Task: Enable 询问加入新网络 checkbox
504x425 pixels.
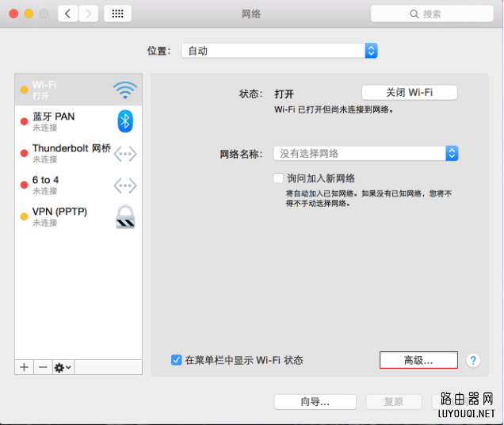Action: [x=278, y=178]
